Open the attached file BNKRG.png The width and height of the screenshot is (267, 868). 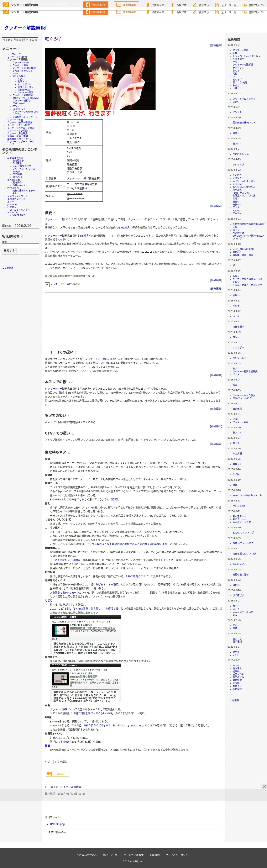click(x=57, y=824)
